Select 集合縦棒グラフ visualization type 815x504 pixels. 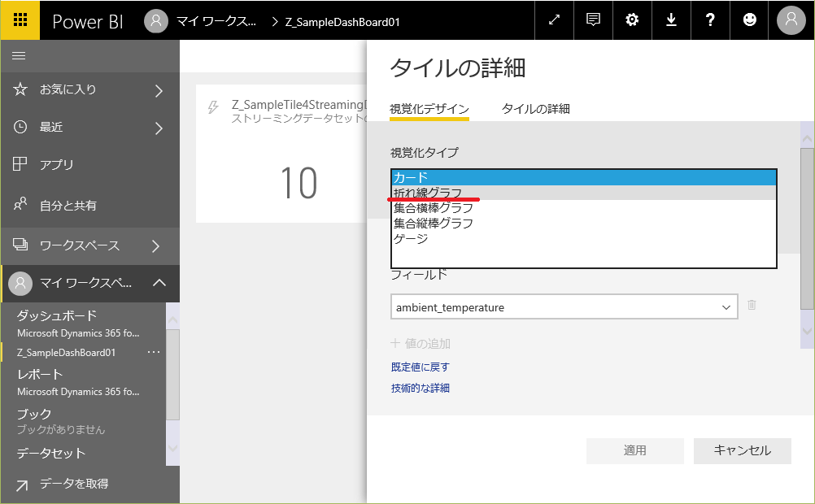coord(584,224)
